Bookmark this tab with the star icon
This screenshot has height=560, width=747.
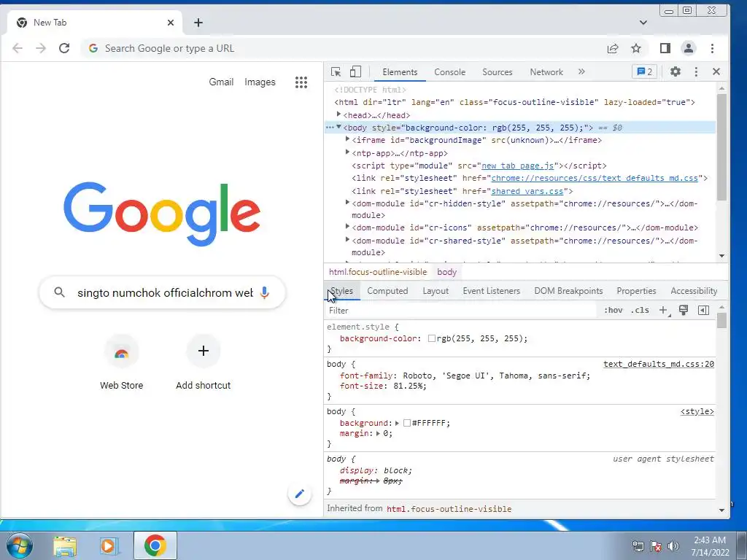click(x=636, y=48)
